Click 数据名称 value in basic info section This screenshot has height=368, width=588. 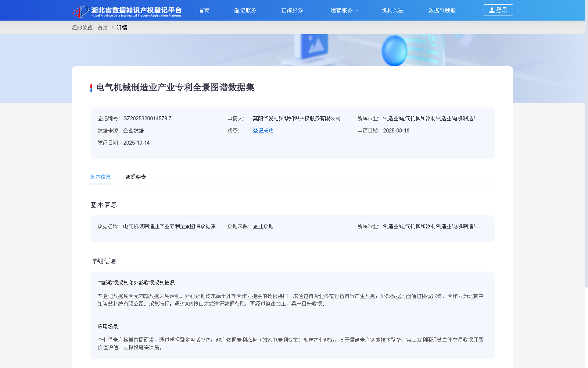[x=169, y=226]
